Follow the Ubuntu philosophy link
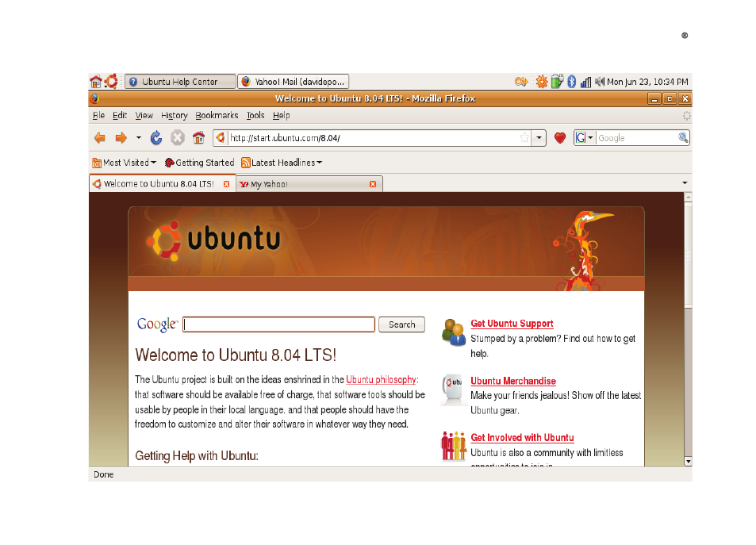756x545 pixels. pos(381,379)
